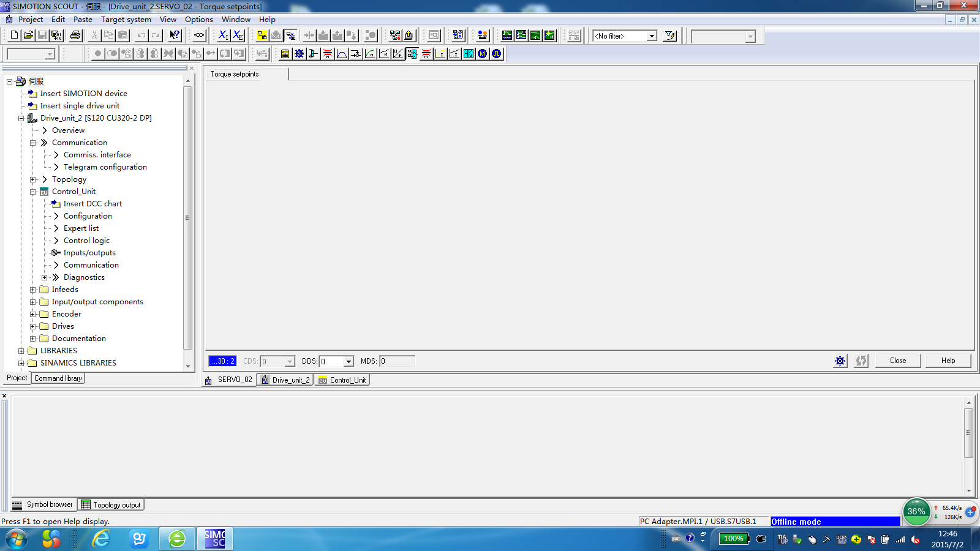Click the yellow upload arrow toolbar icon
The width and height of the screenshot is (980, 551).
tap(409, 36)
